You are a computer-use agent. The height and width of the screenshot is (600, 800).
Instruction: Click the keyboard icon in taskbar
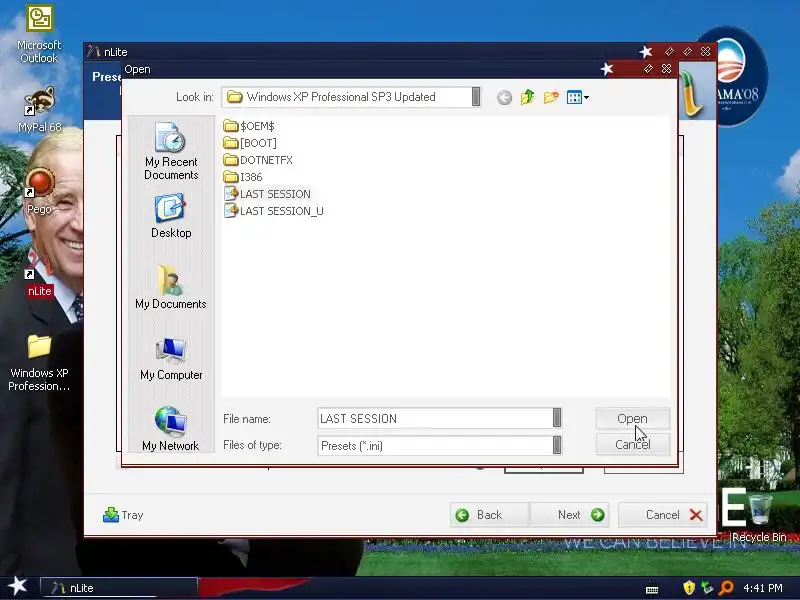pyautogui.click(x=652, y=590)
